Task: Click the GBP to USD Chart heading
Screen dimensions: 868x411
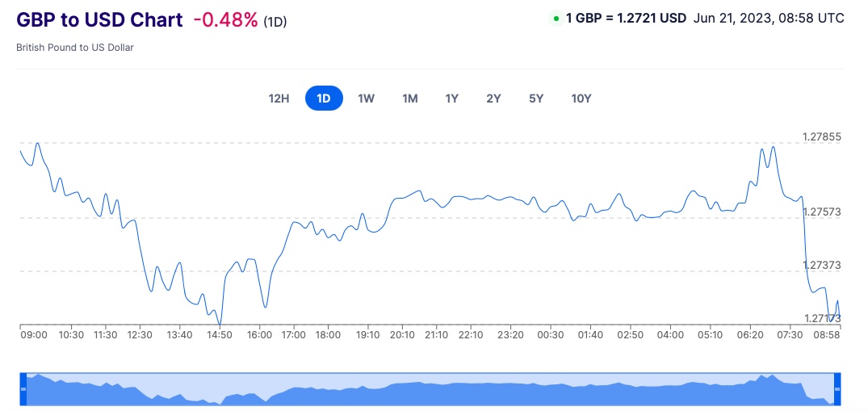Action: point(99,20)
